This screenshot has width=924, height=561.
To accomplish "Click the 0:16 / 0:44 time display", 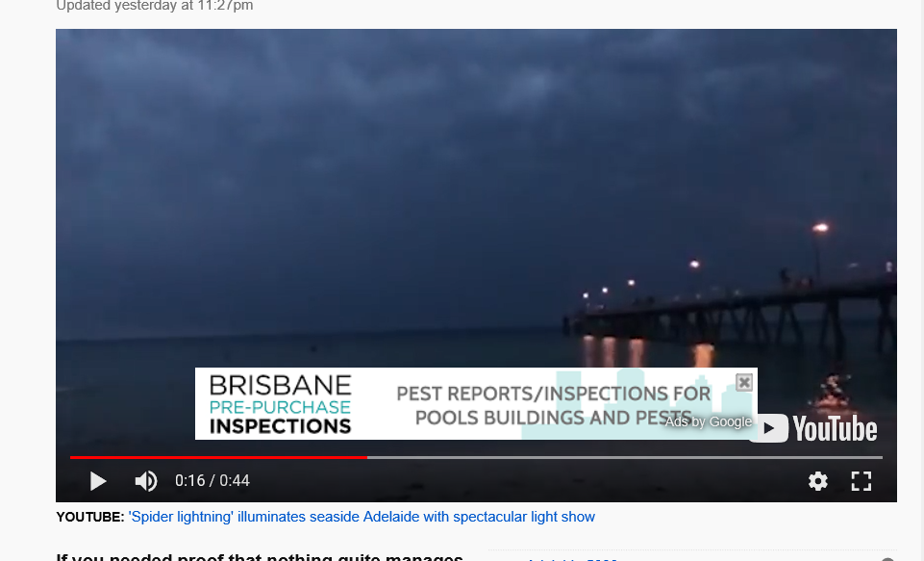I will tap(212, 481).
